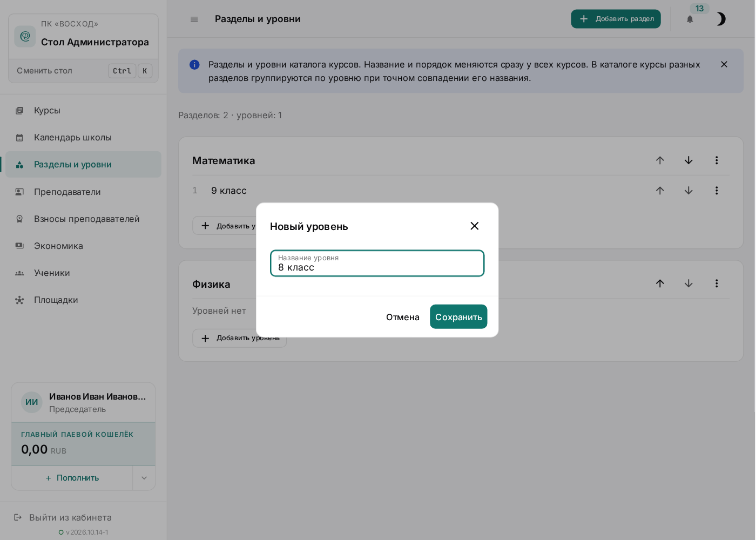Add level to Физика section

tap(239, 338)
